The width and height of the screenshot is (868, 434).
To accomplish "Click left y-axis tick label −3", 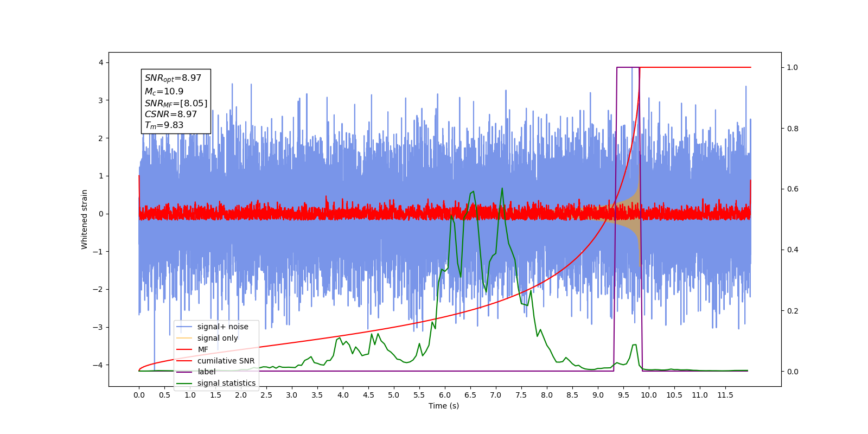I will point(98,327).
